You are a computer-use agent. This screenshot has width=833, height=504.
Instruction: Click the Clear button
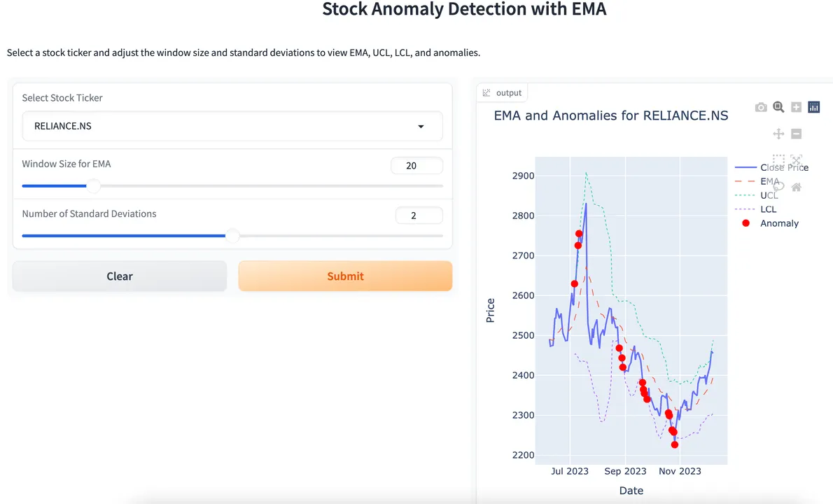[120, 276]
